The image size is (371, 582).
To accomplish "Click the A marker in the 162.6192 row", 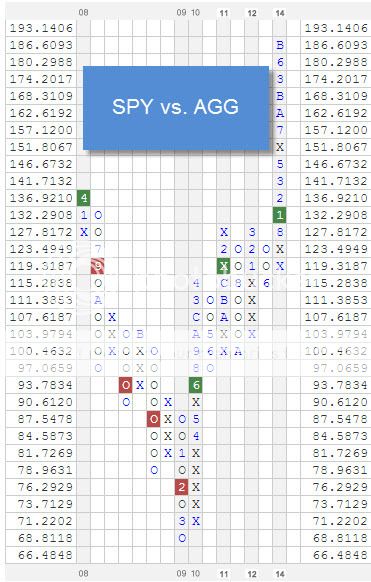I will coord(280,113).
